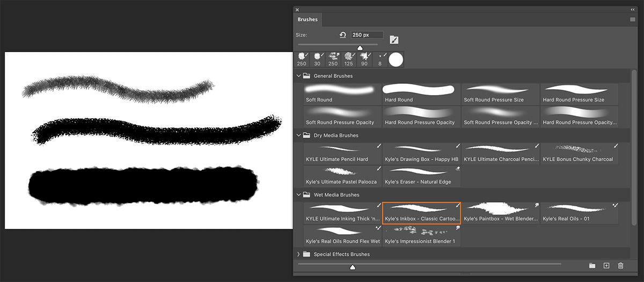This screenshot has width=644, height=282.
Task: Select the recent brush of size 30
Action: click(x=317, y=59)
